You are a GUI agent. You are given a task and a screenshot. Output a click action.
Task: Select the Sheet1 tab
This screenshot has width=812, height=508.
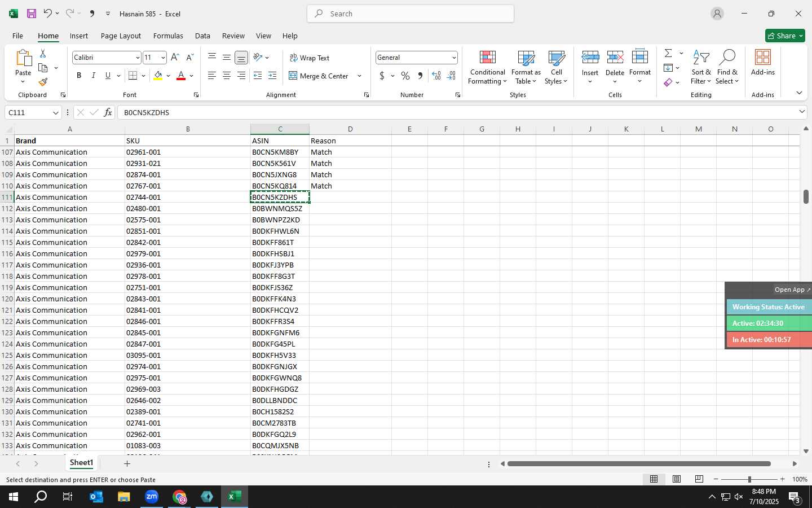pyautogui.click(x=81, y=463)
